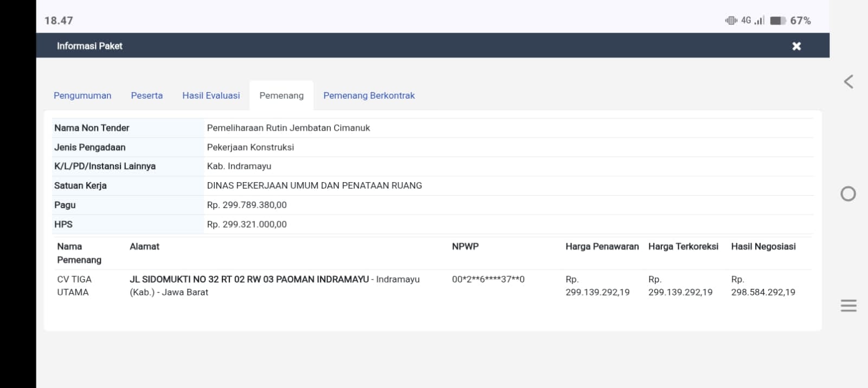Screen dimensions: 868x388
Task: Click the Pagu value Rp. 299.789.380,00
Action: tap(247, 205)
